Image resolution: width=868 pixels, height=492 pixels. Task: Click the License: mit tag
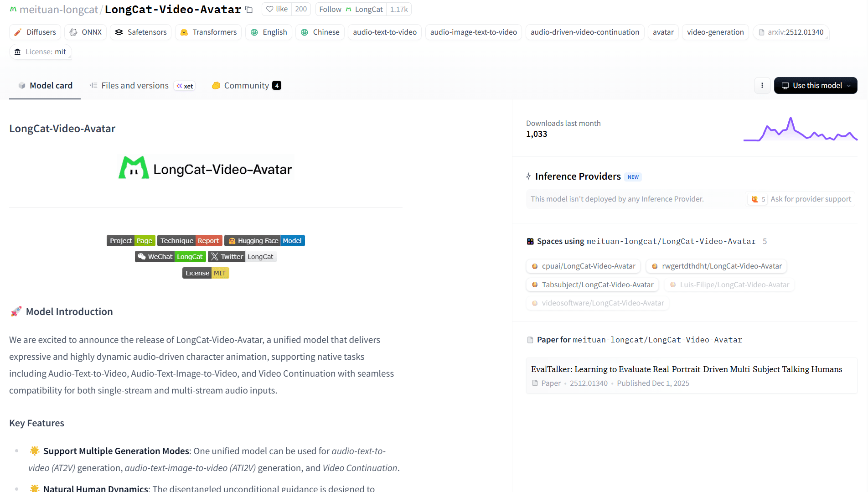41,52
